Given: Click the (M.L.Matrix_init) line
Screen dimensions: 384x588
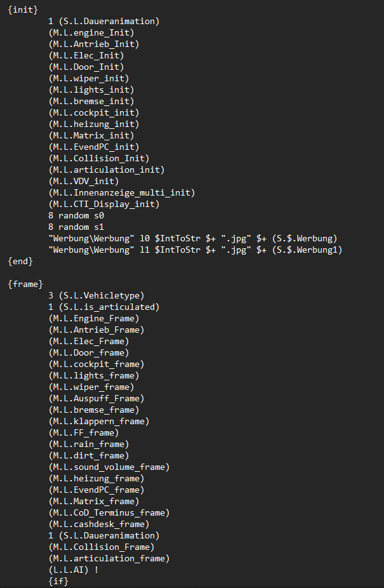Looking at the screenshot, I should [91, 135].
